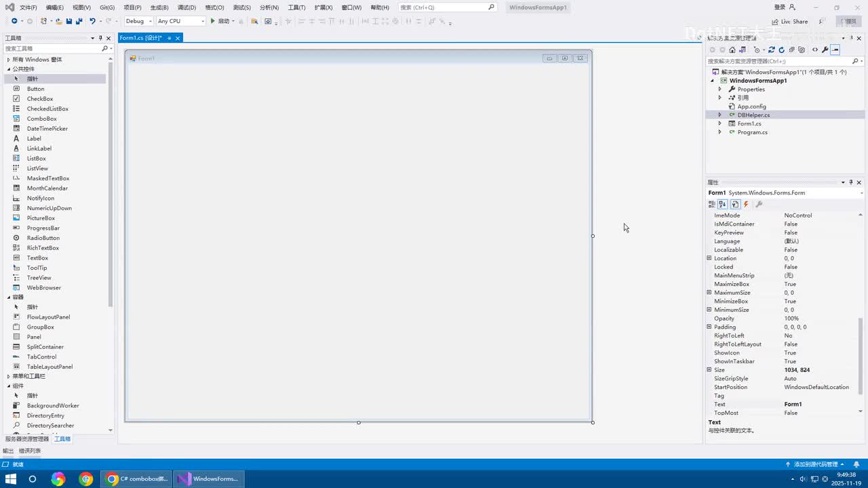The image size is (868, 488).
Task: Select the WindowsFormsApp1 project node
Action: tap(758, 81)
